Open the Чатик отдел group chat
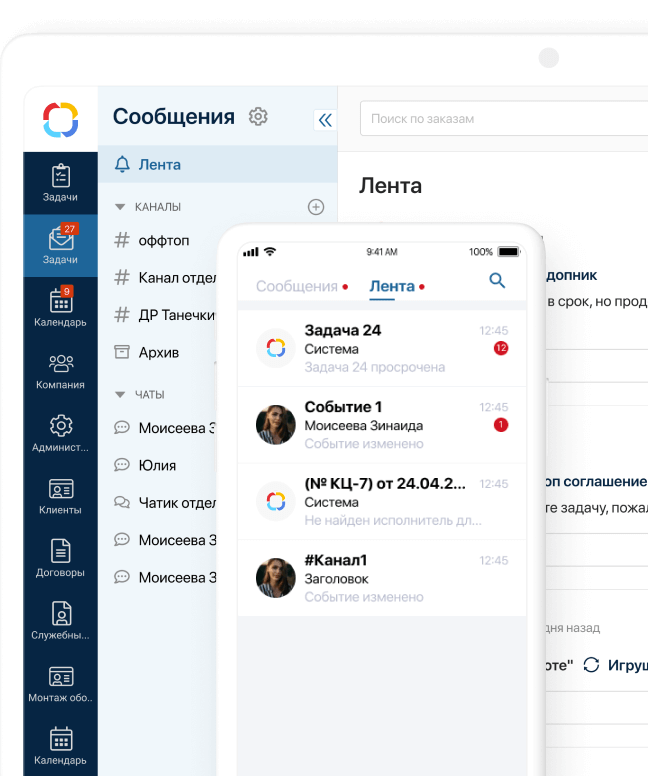 [x=165, y=503]
